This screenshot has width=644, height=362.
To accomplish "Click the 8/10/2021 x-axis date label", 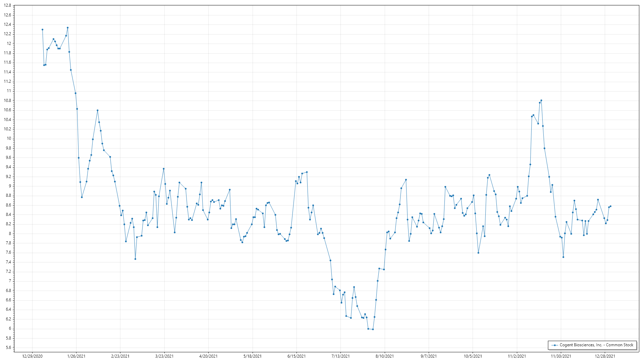I will (385, 356).
